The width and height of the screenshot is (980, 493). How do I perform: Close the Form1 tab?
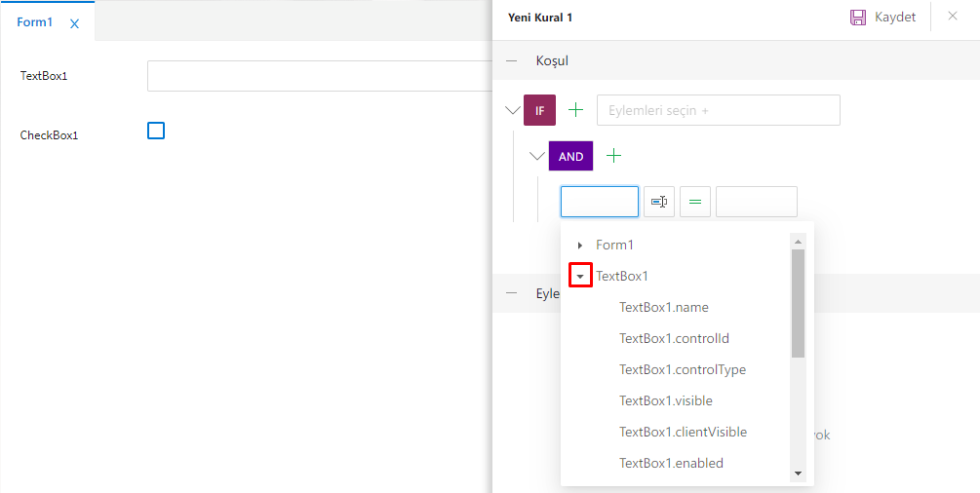click(x=75, y=23)
